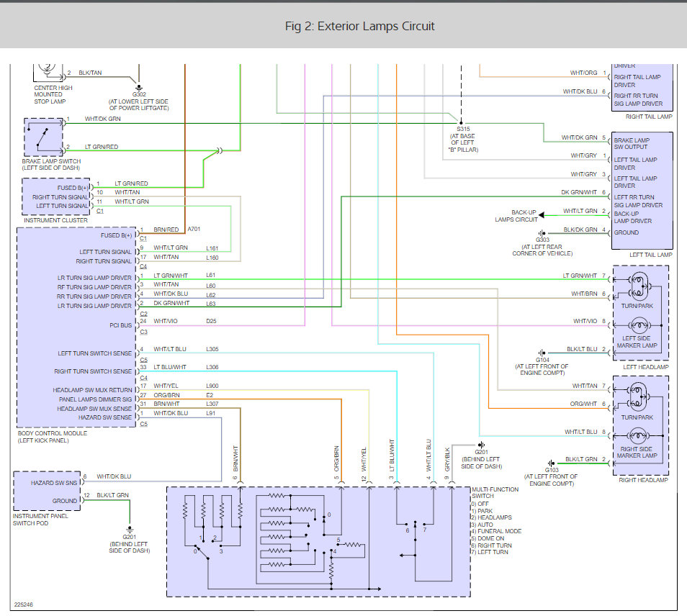Screen dimensions: 687x616
Task: Click the G103 ground symbol
Action: 551,463
